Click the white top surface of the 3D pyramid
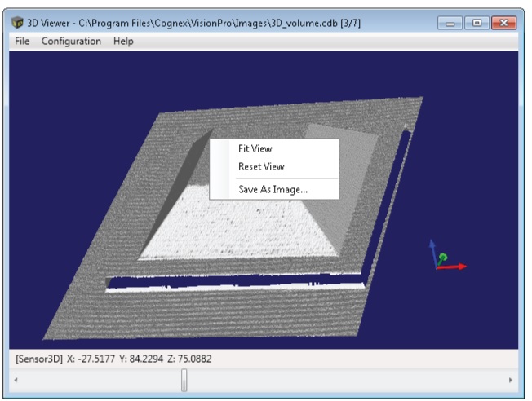532x401 pixels. tap(237, 224)
